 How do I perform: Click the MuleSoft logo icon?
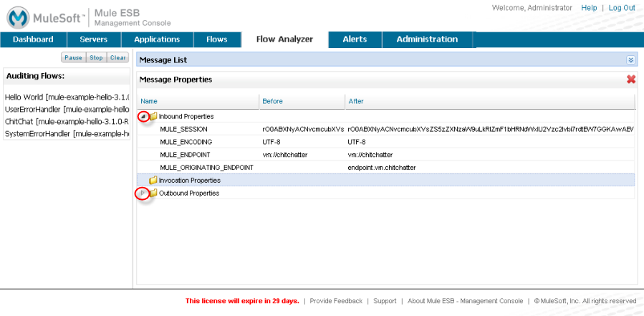tap(18, 18)
